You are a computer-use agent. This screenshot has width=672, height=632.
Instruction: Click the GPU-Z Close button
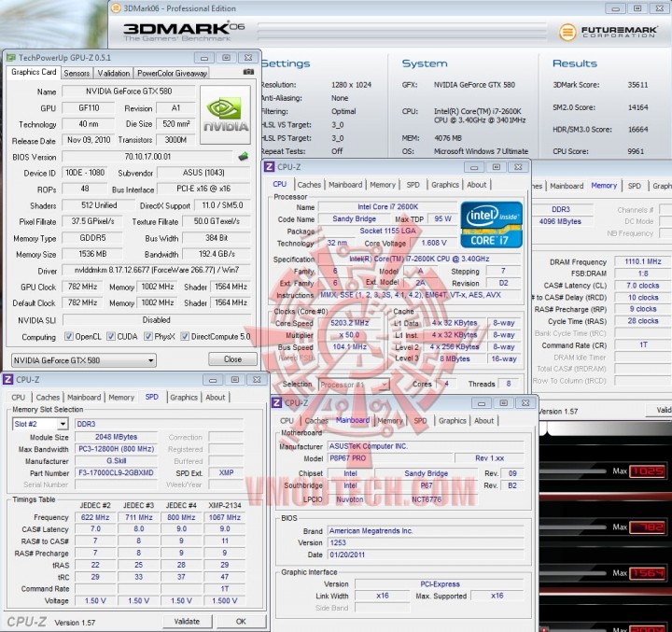(x=232, y=359)
